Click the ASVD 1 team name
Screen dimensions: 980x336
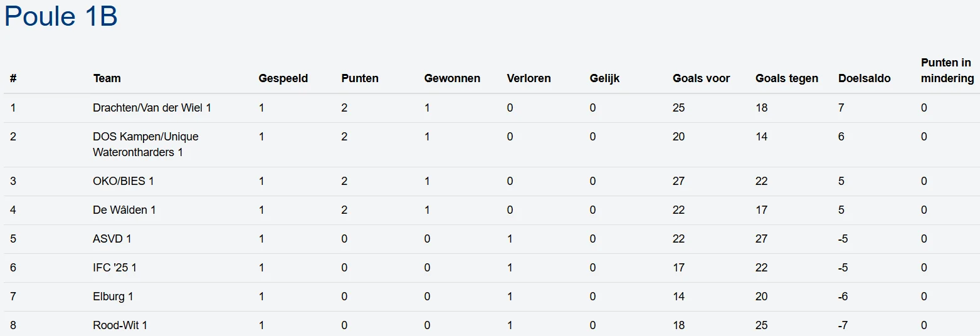tap(112, 239)
